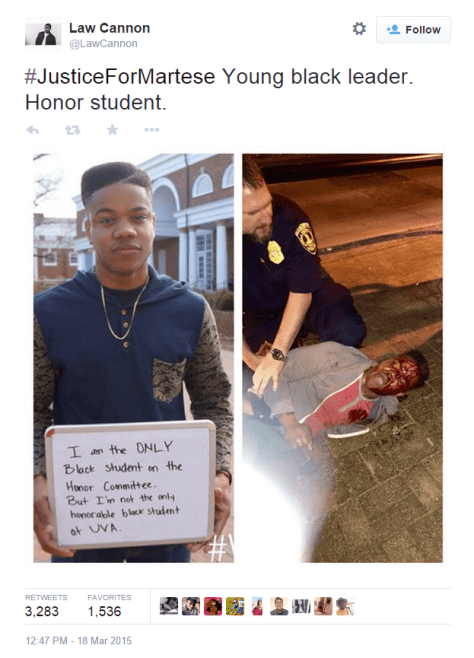The width and height of the screenshot is (474, 658).
Task: Open the sixth avatar with white shirt
Action: pos(279,606)
